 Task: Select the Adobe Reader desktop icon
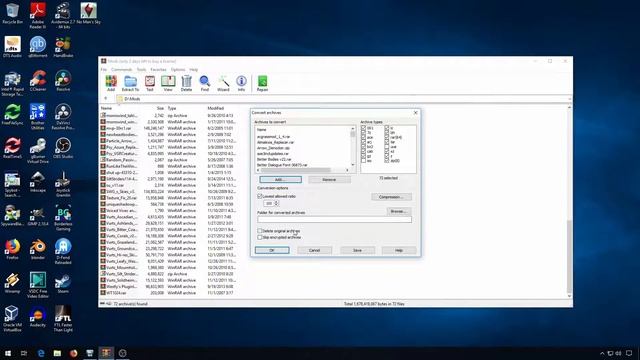pyautogui.click(x=38, y=16)
